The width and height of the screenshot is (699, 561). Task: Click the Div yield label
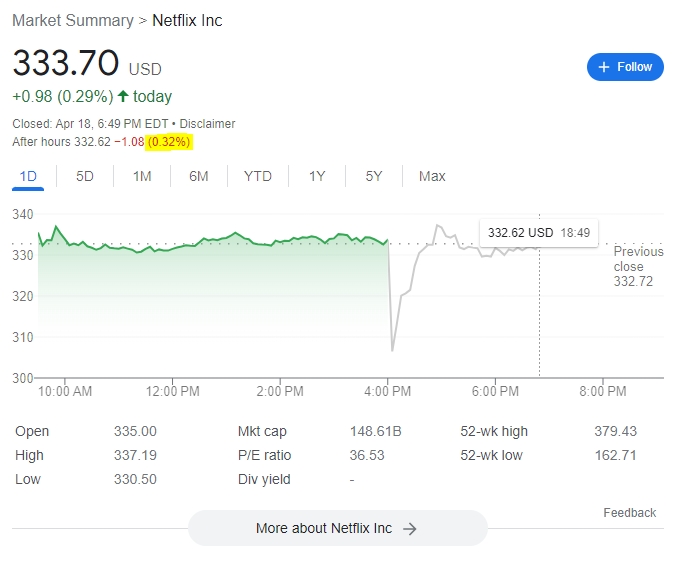point(264,480)
